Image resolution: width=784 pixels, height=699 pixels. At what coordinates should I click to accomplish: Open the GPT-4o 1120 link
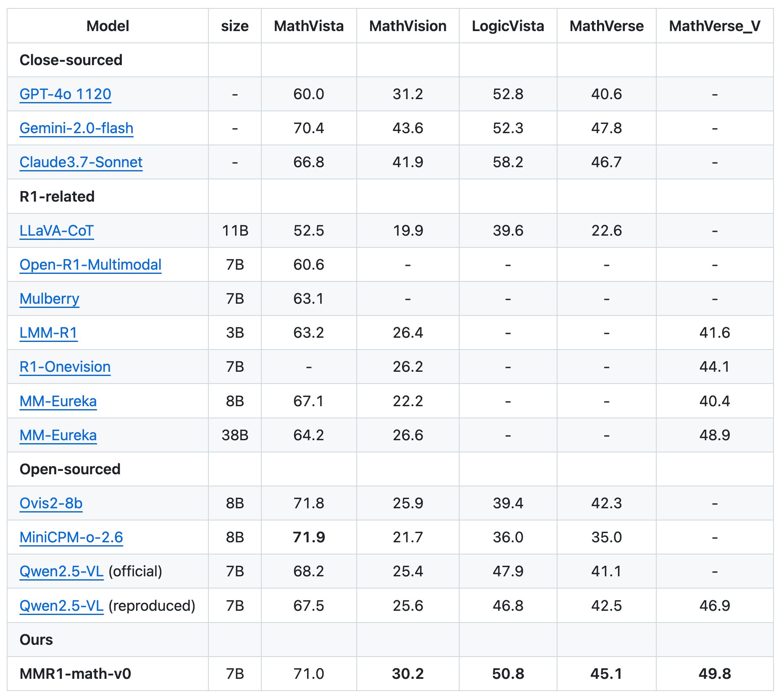[65, 94]
